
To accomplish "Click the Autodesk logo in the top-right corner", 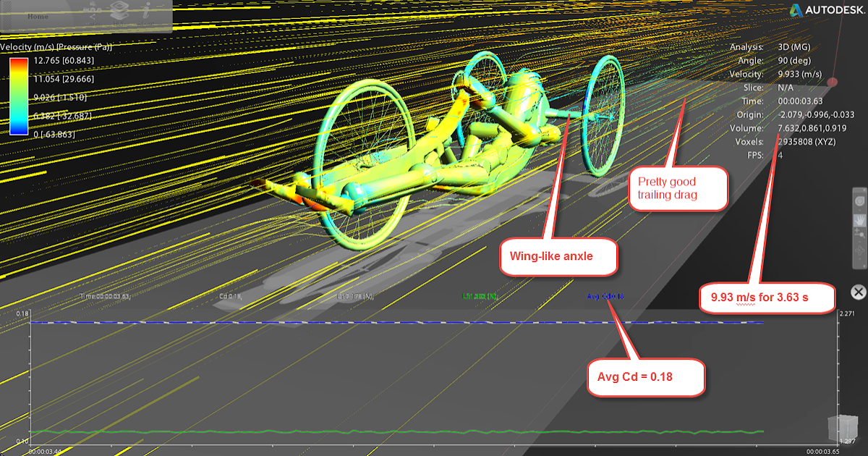I will pyautogui.click(x=825, y=12).
